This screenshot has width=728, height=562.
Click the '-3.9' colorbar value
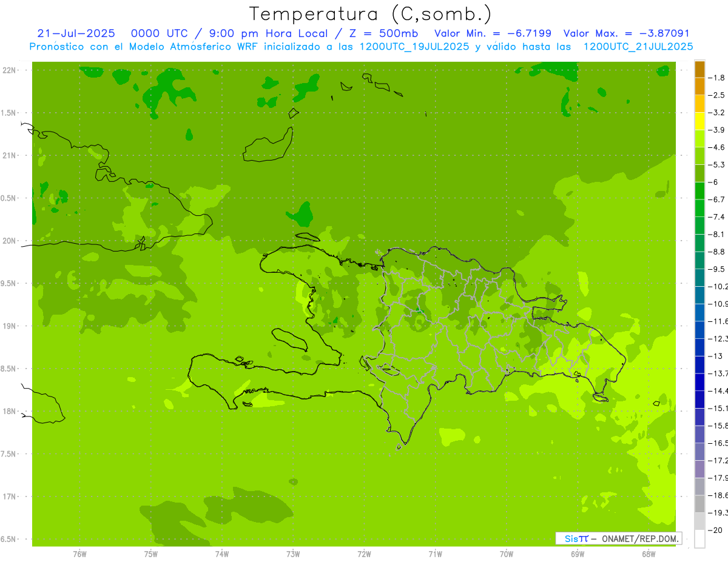point(717,130)
